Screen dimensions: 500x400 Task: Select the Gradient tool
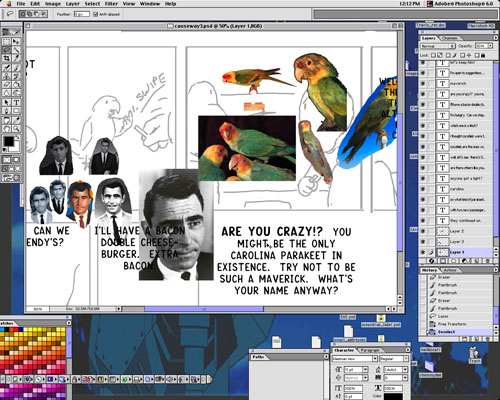click(x=16, y=84)
